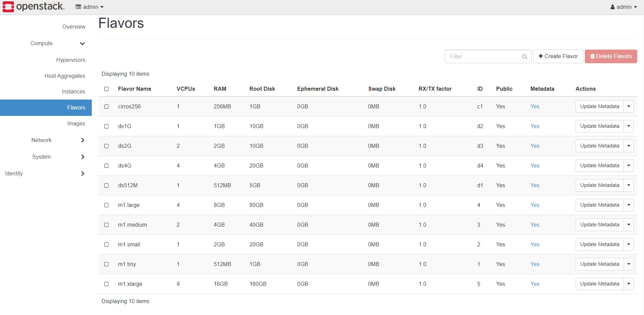Open actions dropdown for ds1G row

pyautogui.click(x=629, y=126)
